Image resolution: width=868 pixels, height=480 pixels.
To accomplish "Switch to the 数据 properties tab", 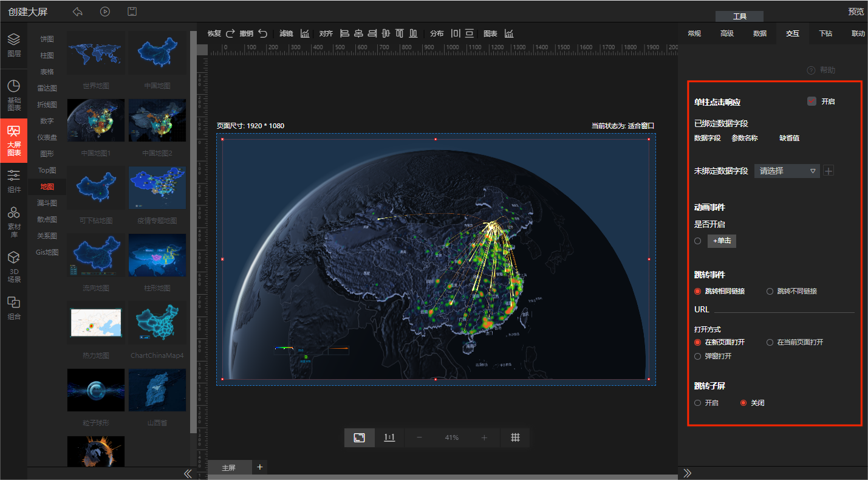I will 760,33.
